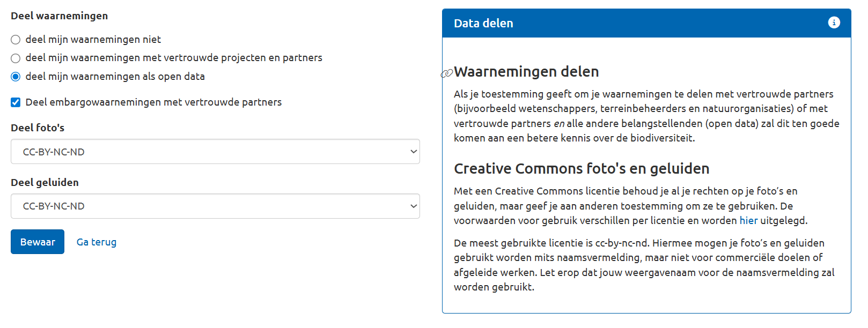Click the 'Data delen' panel header

click(x=646, y=23)
